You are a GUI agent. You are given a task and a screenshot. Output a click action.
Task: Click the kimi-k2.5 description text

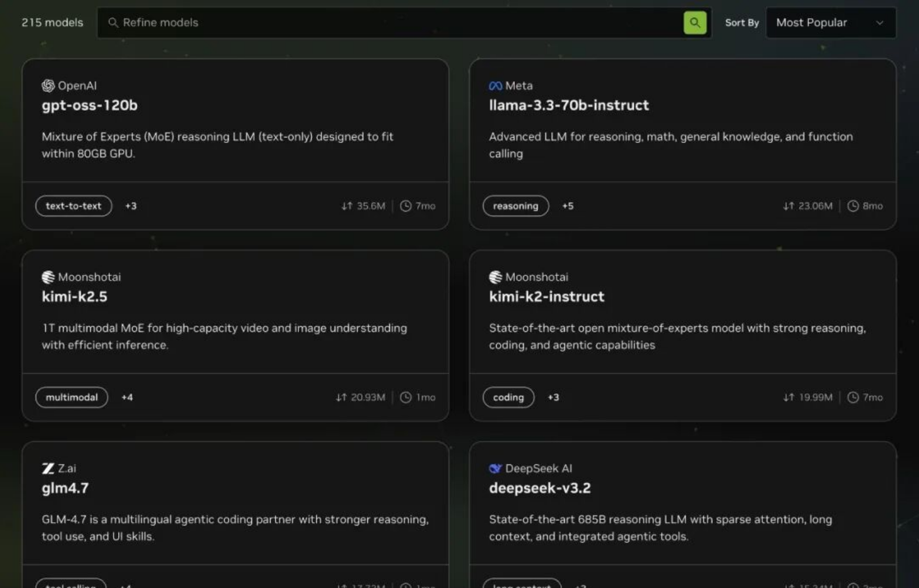224,337
